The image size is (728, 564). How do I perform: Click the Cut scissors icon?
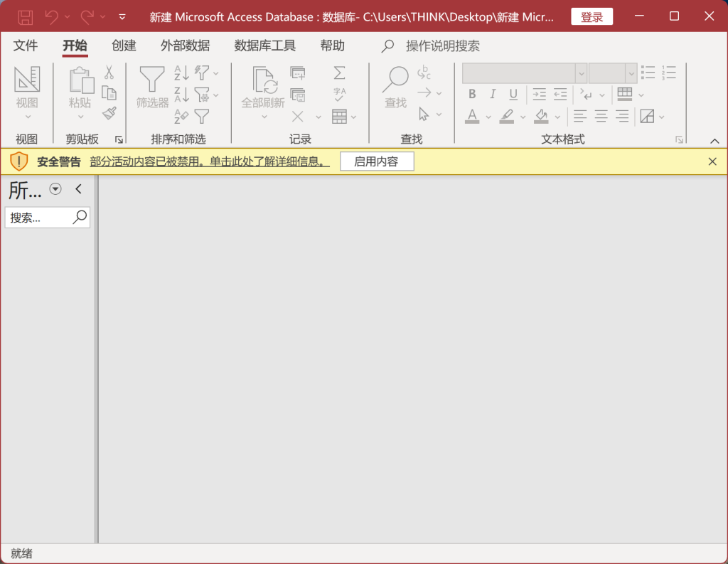tap(109, 72)
